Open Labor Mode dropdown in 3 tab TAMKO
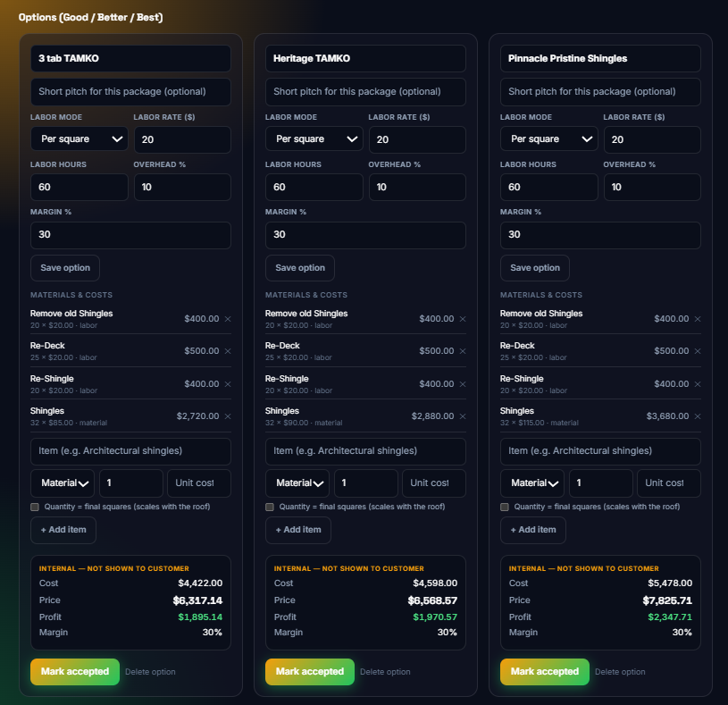Viewport: 728px width, 705px height. 79,138
